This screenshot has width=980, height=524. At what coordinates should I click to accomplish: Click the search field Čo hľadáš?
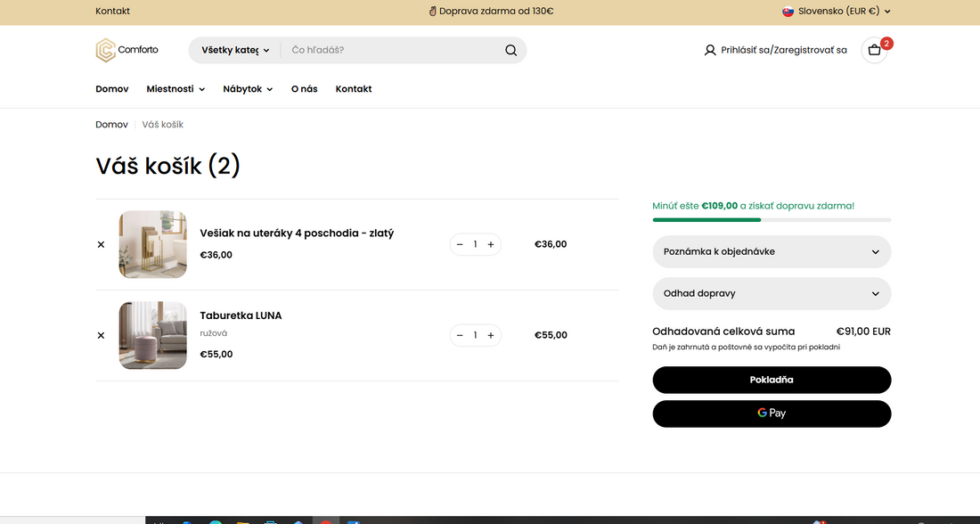(x=392, y=50)
